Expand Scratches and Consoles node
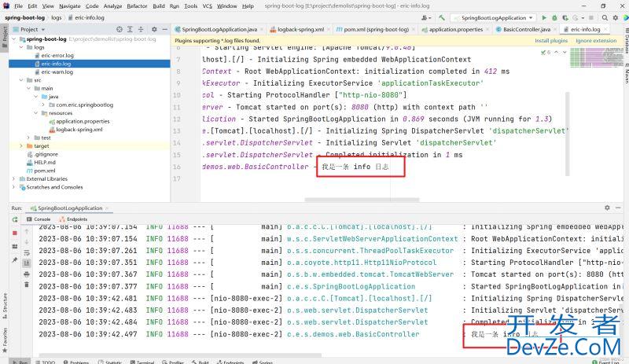The height and width of the screenshot is (364, 629). click(x=14, y=187)
